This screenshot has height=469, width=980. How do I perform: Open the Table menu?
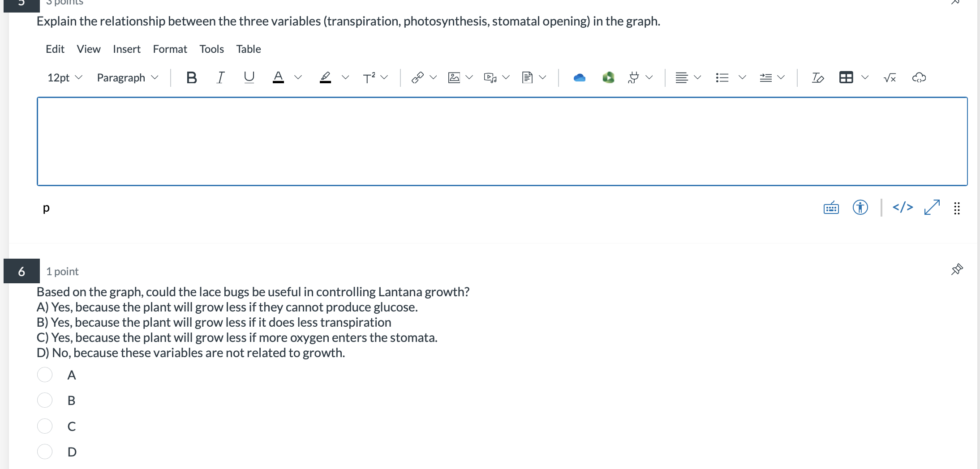[249, 49]
